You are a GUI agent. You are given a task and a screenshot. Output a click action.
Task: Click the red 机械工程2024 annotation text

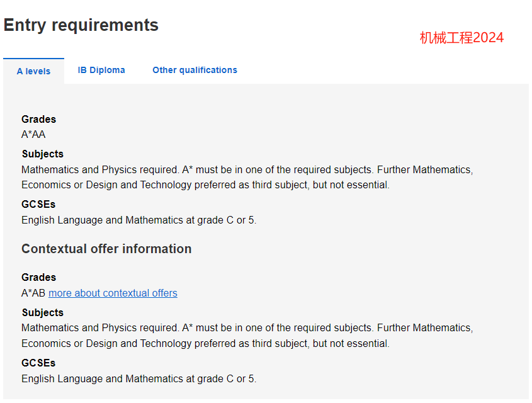(x=461, y=38)
